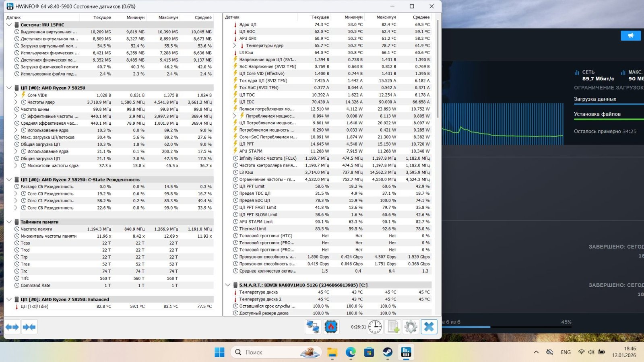Open Steam from the taskbar
The image size is (644, 362).
[388, 352]
